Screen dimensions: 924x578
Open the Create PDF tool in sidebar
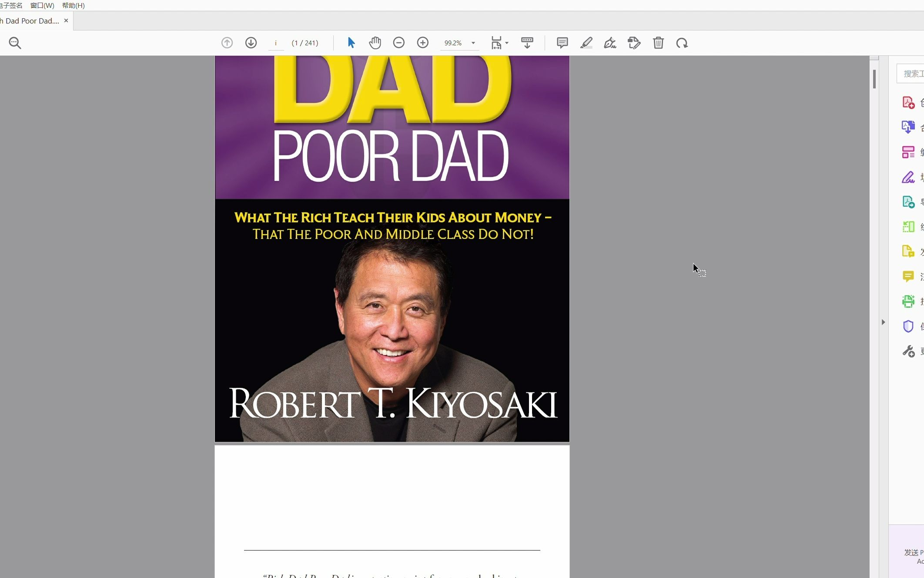click(908, 102)
